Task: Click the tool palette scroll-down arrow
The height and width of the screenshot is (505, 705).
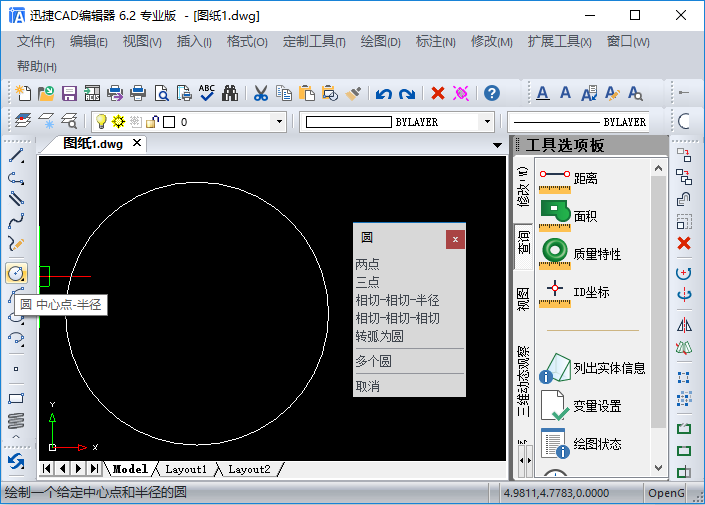Action: click(x=658, y=468)
